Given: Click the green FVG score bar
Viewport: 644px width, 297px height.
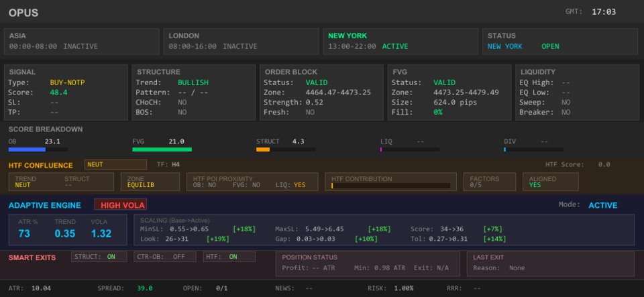Looking at the screenshot, I should tap(162, 150).
